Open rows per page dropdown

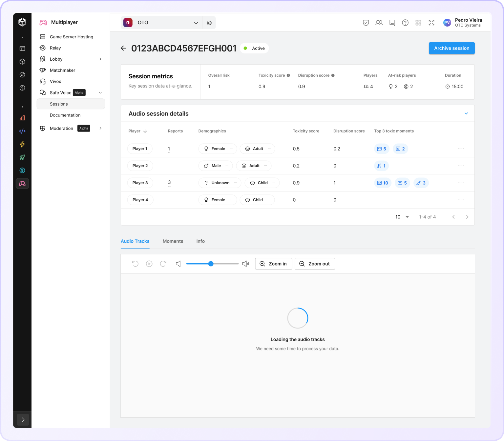[x=402, y=217]
